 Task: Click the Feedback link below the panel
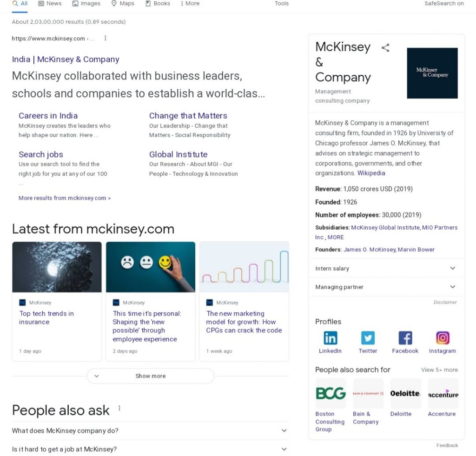[x=447, y=445]
